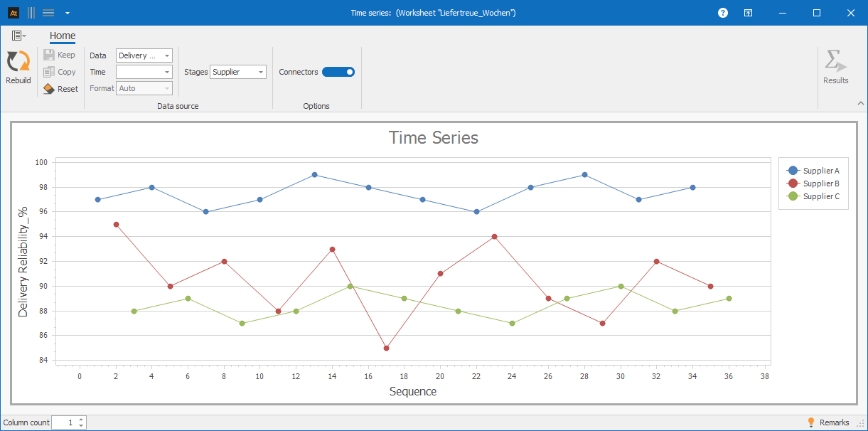Open the quick access toolbar customize arrow
The height and width of the screenshot is (431, 868).
67,13
